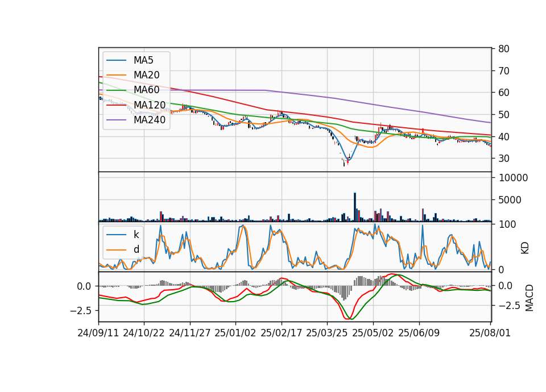Click the 60 price axis tick
This screenshot has width=546, height=392.
(x=503, y=93)
